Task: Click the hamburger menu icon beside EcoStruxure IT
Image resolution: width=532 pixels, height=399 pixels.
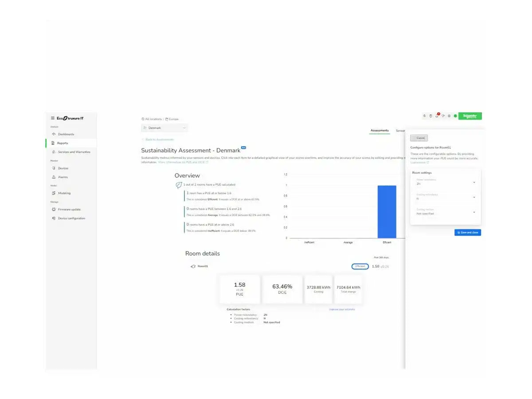Action: [52, 118]
